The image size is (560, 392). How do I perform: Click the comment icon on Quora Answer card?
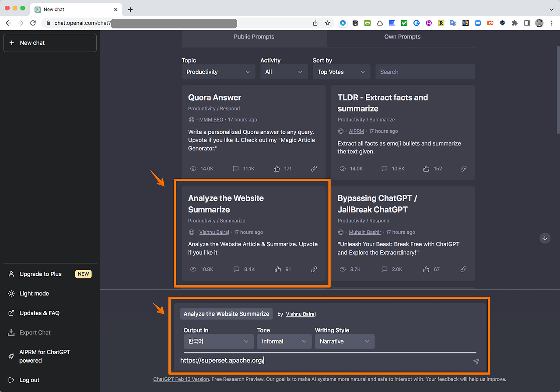point(236,169)
